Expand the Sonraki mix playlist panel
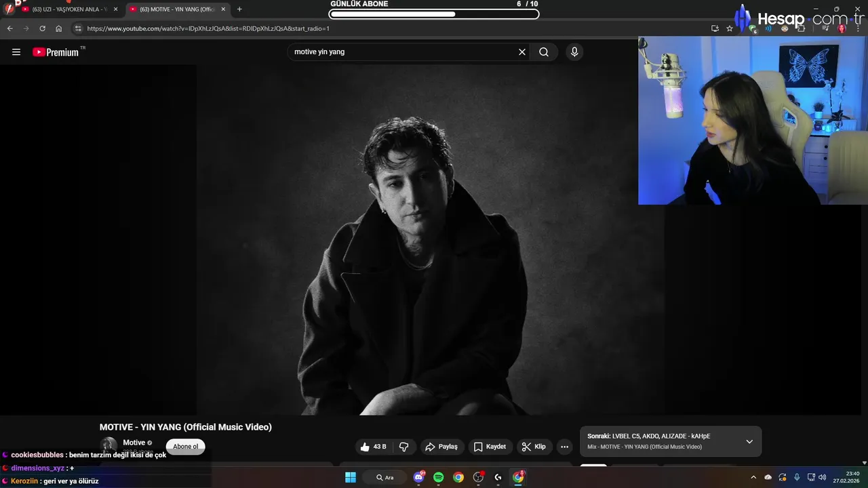 [749, 441]
